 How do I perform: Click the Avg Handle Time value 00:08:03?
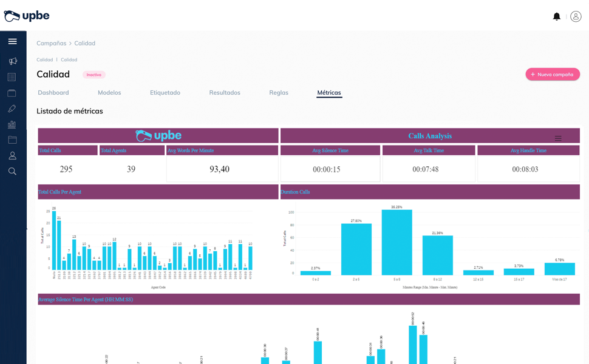coord(525,169)
